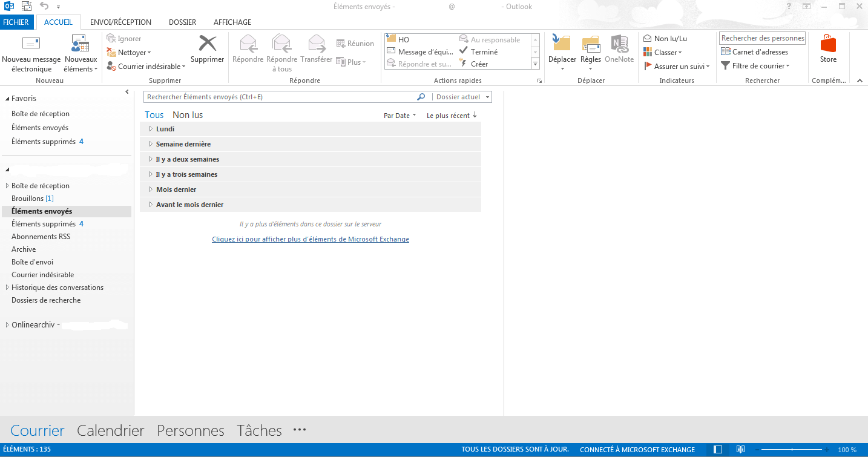
Task: Click the Rechercher des personnes field
Action: coord(762,38)
